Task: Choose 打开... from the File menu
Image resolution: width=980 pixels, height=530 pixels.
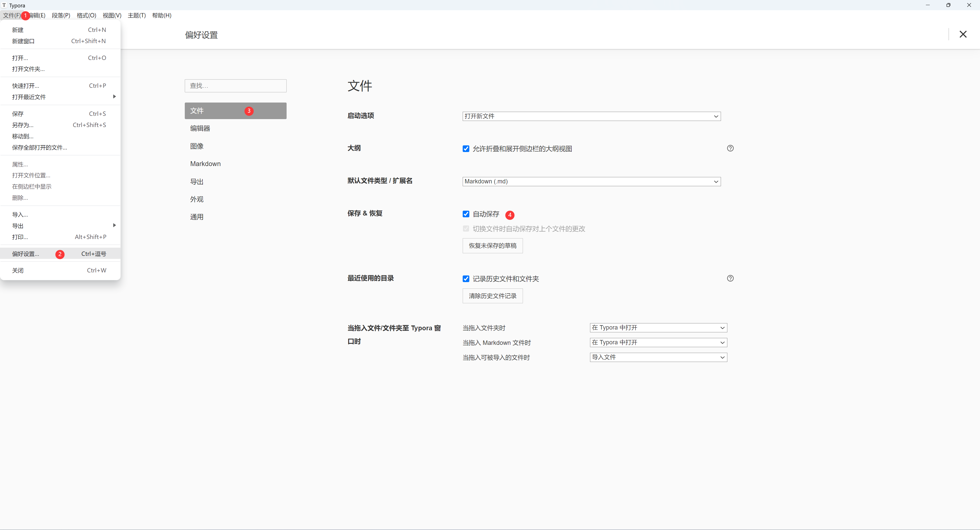Action: point(60,58)
